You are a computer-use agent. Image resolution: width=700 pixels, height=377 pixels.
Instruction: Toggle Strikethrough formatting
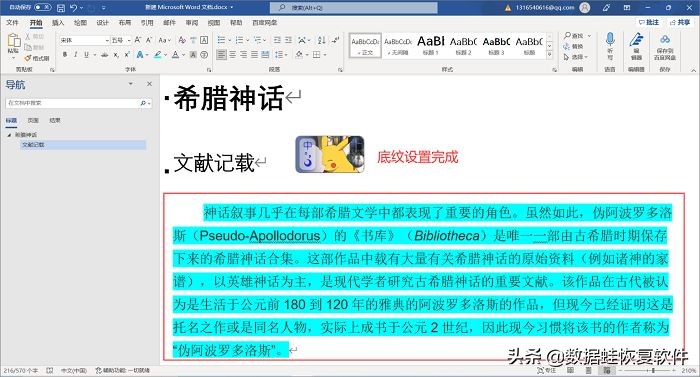(x=104, y=54)
